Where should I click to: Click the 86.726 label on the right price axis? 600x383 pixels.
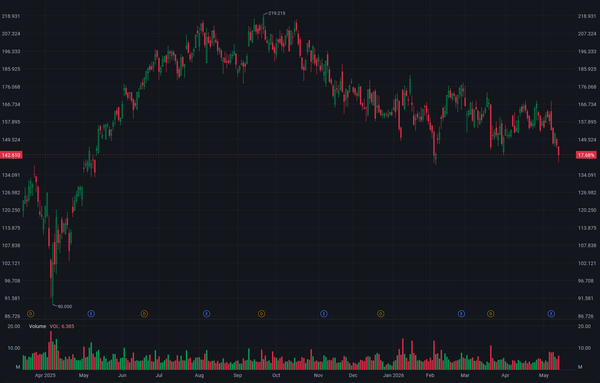[x=587, y=316]
